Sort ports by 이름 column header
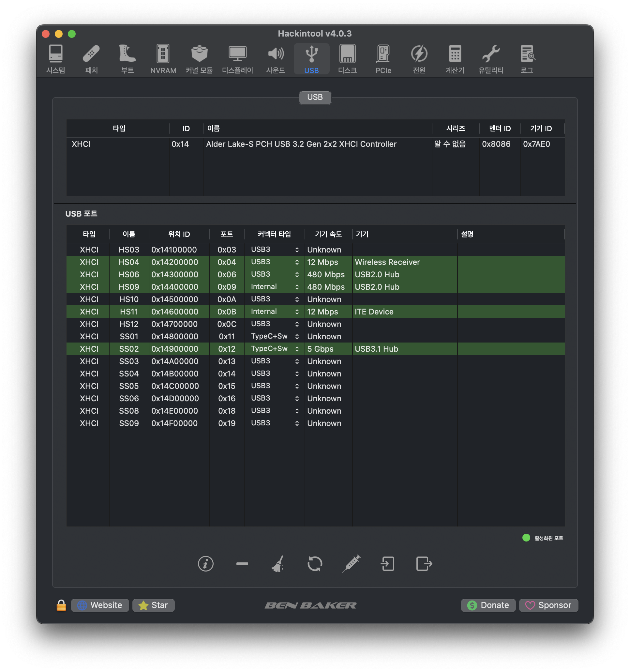The height and width of the screenshot is (672, 630). (x=129, y=234)
